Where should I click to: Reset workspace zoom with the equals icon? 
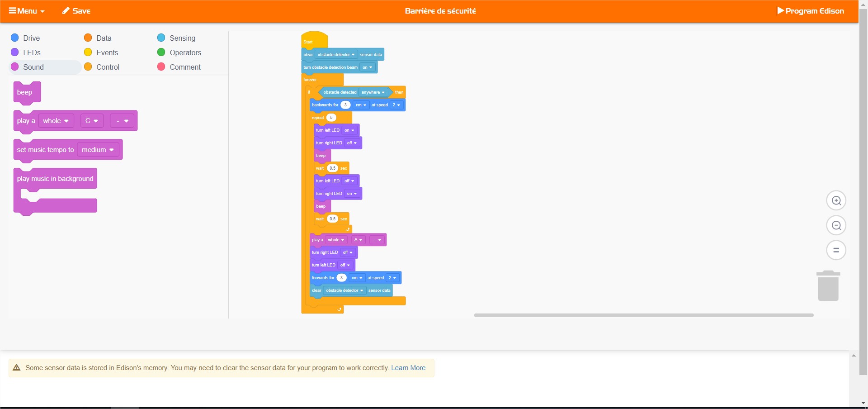[836, 250]
